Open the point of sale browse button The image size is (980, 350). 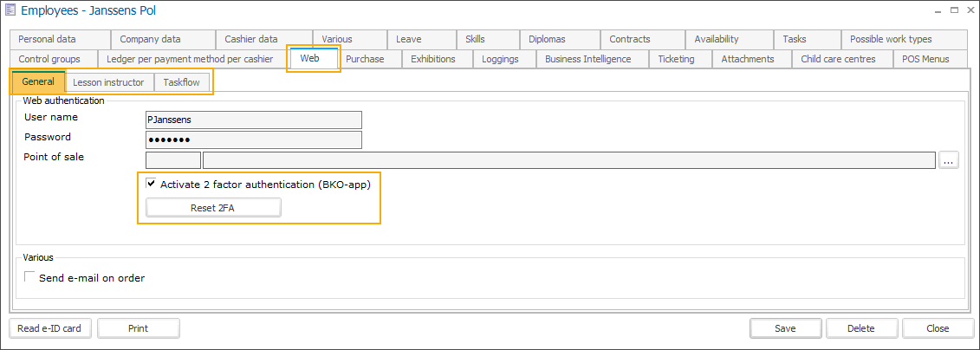pos(949,159)
